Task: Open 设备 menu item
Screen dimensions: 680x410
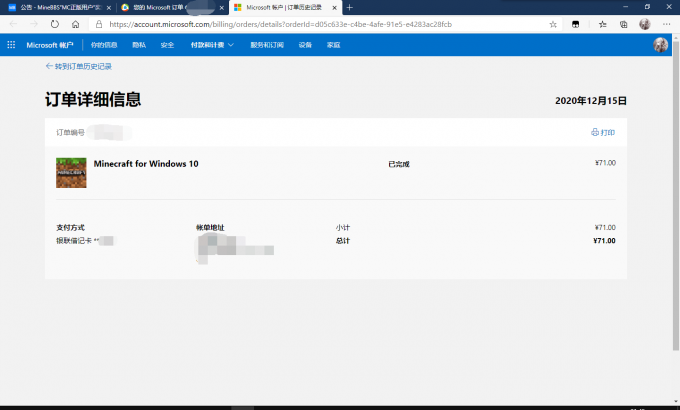Action: coord(305,45)
